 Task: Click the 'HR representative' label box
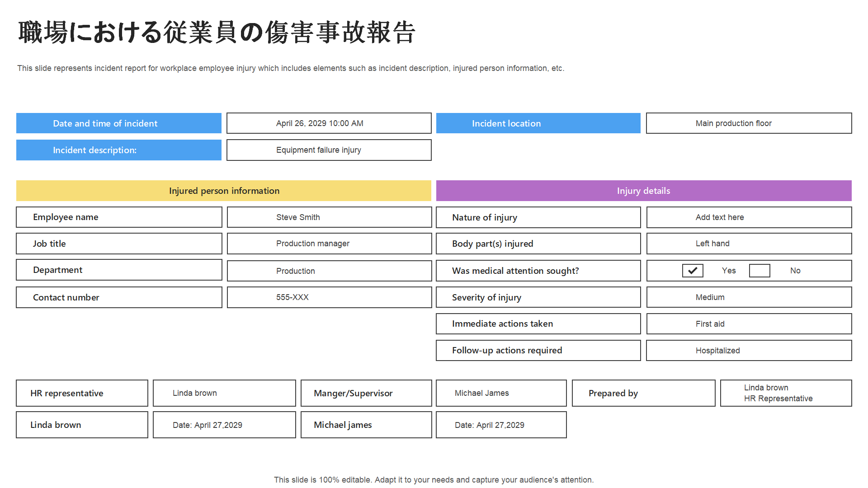tap(82, 393)
